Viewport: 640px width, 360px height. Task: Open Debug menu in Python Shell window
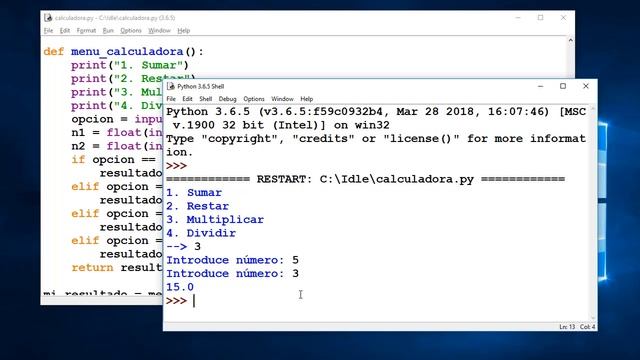227,99
